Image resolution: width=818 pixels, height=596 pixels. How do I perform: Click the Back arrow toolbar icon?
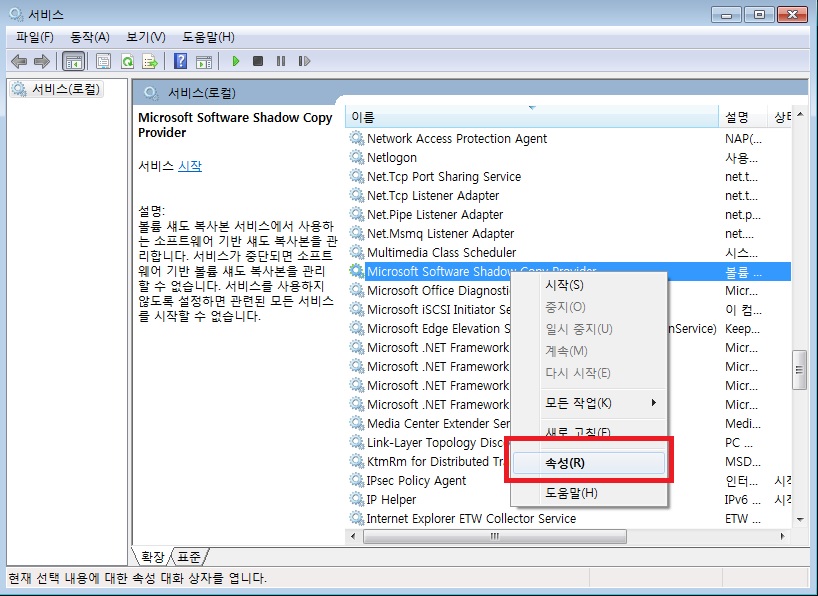19,62
